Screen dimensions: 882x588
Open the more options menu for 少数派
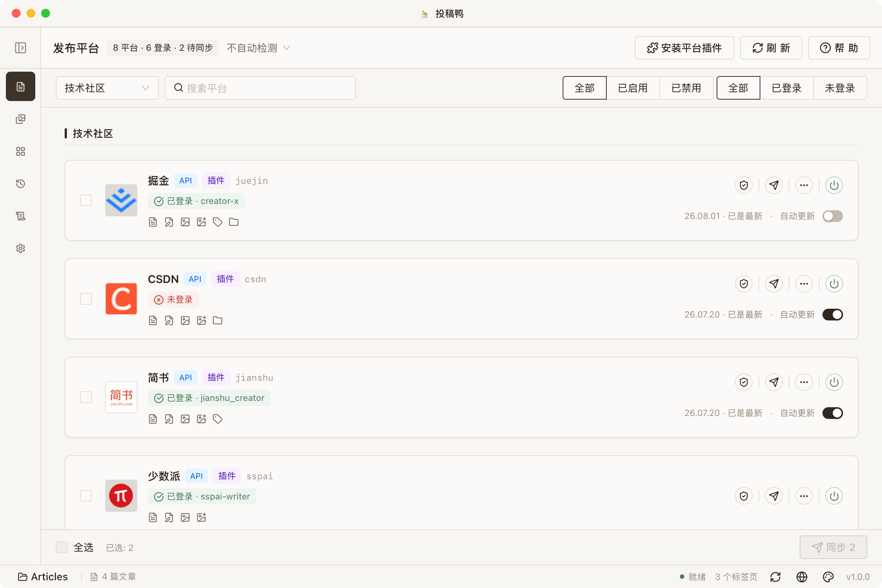click(804, 496)
